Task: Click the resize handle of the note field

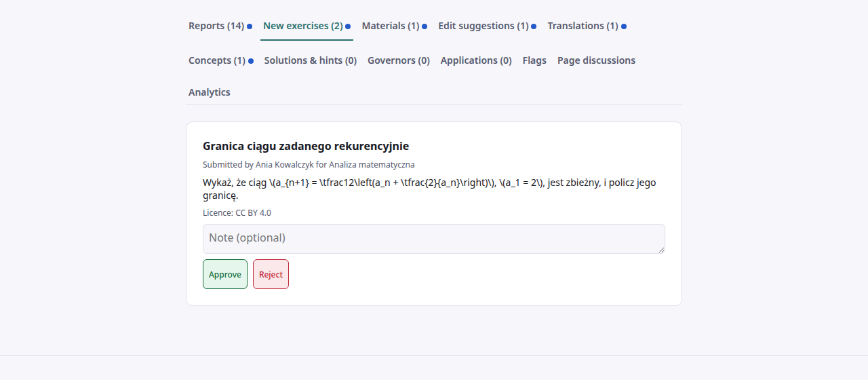Action: [x=661, y=250]
